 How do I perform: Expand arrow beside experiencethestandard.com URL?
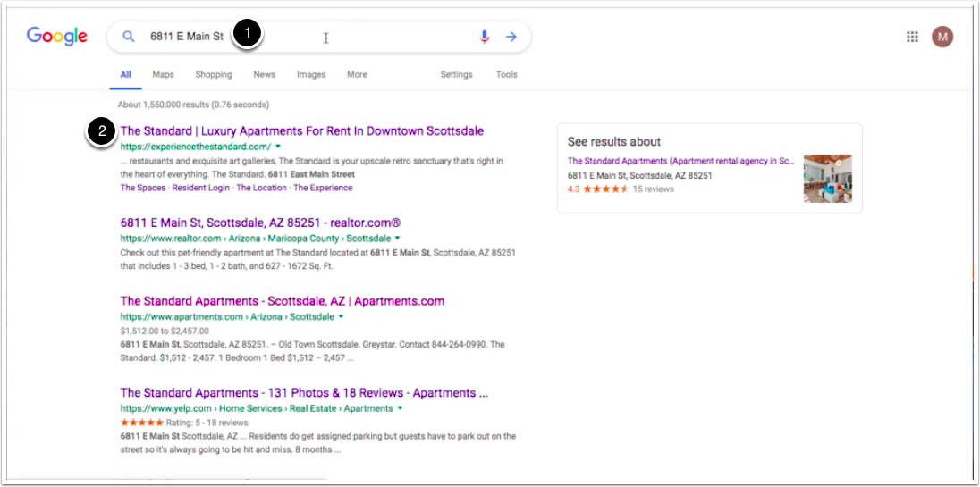point(278,147)
